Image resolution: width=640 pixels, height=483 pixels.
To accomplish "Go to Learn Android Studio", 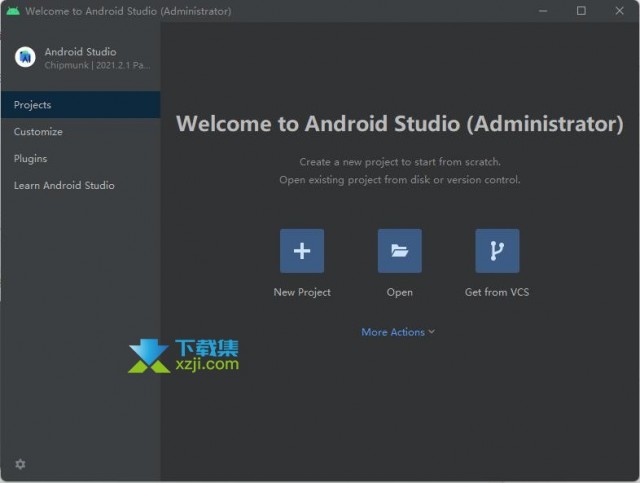I will coord(80,185).
